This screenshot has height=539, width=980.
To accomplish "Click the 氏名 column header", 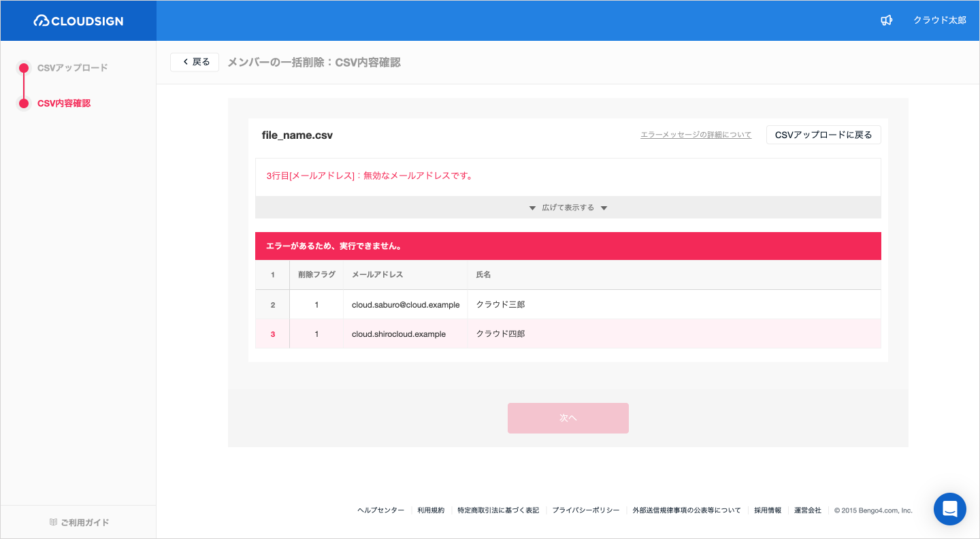I will tap(674, 275).
